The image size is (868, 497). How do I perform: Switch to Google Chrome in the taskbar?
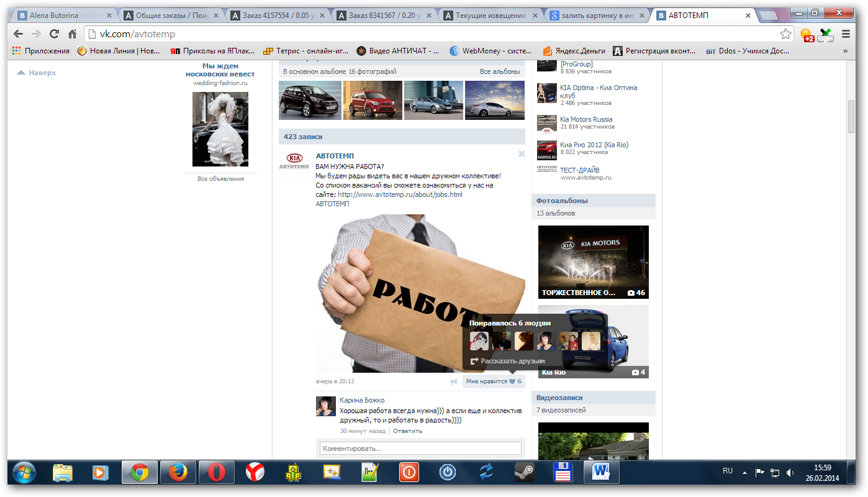[139, 473]
